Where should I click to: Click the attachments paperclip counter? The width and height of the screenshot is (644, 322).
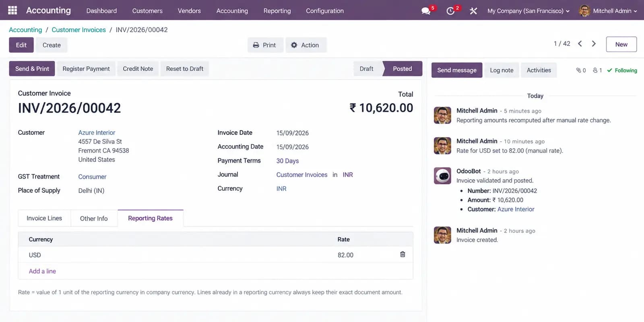tap(581, 70)
